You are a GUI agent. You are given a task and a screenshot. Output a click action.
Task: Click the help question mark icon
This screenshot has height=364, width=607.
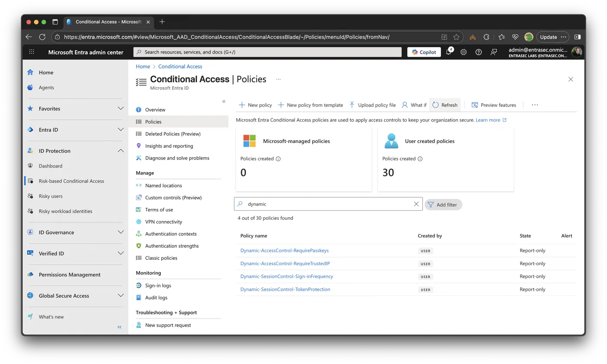tap(479, 52)
